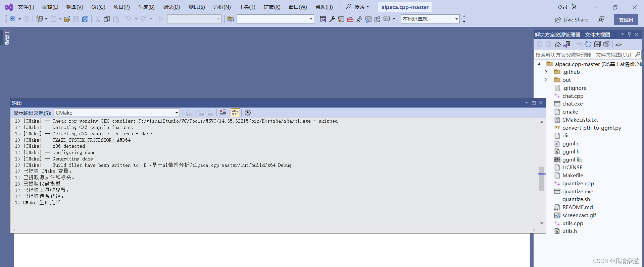Image resolution: width=644 pixels, height=267 pixels.
Task: Open the 编辑(E) menu
Action: click(50, 7)
